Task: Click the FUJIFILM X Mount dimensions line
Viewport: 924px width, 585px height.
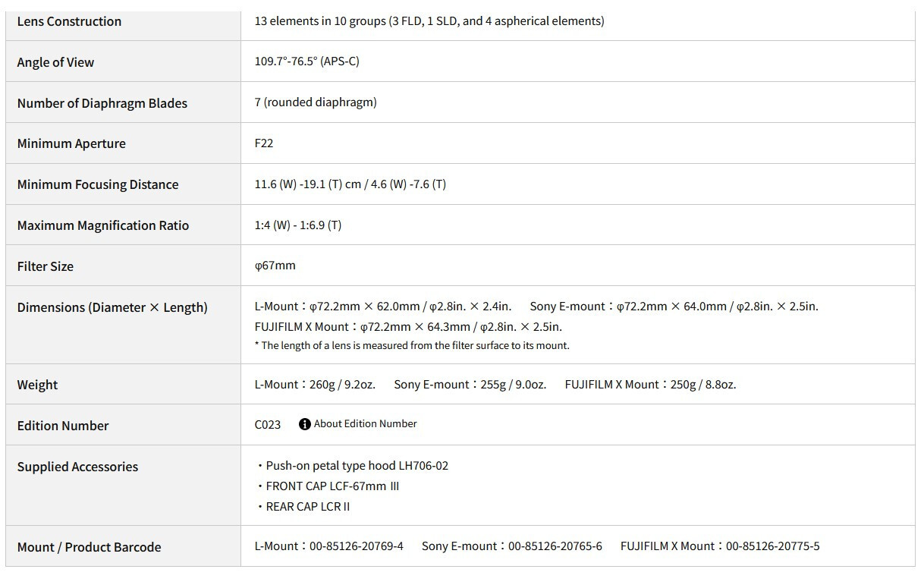Action: (408, 327)
